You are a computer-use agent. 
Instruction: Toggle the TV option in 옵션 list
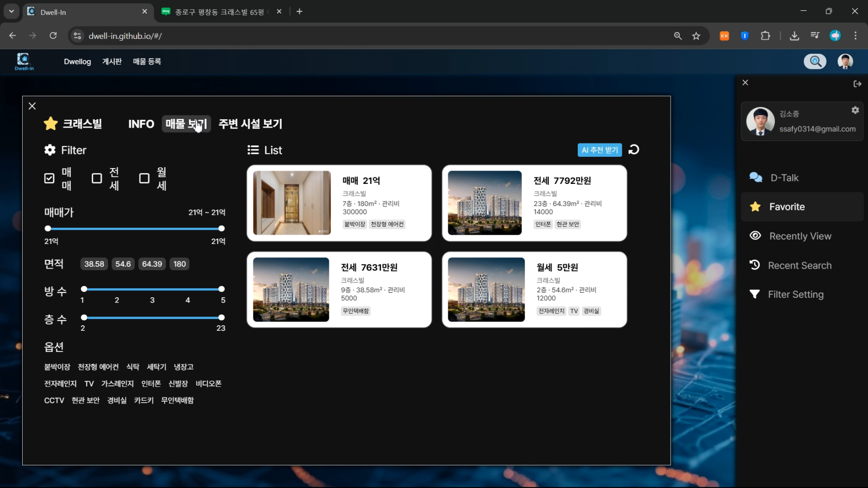(x=89, y=383)
